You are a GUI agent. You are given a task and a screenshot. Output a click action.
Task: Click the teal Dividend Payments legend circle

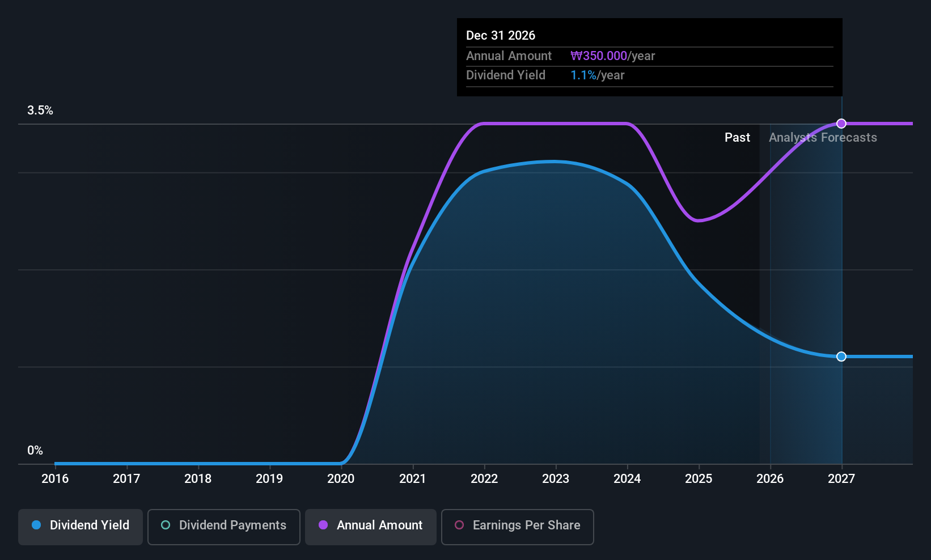166,525
